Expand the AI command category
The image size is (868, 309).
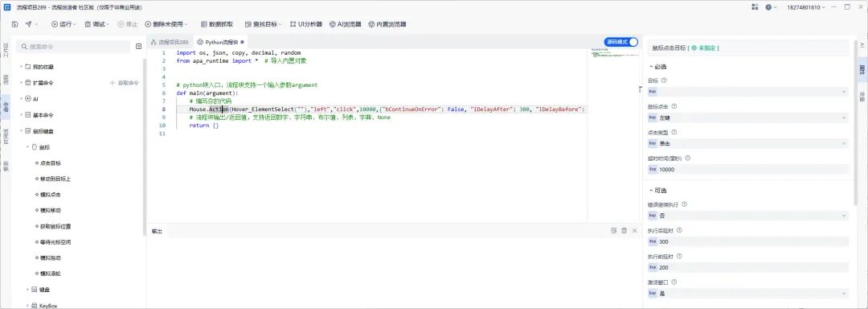pos(22,98)
